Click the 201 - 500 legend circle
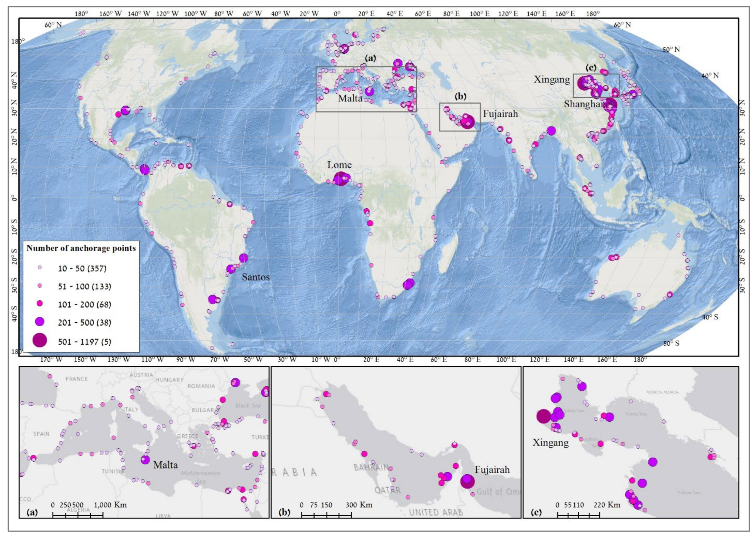 (x=40, y=321)
